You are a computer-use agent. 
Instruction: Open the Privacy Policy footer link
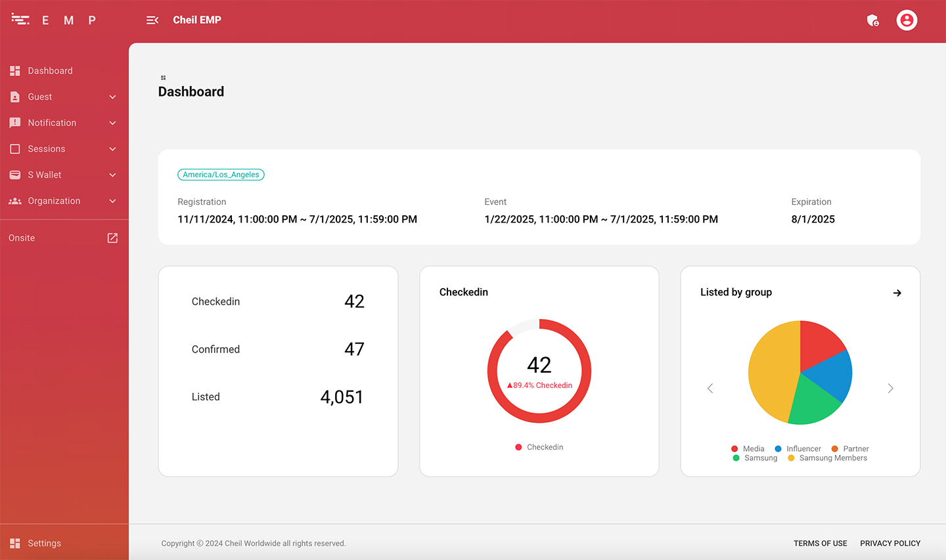click(x=890, y=543)
